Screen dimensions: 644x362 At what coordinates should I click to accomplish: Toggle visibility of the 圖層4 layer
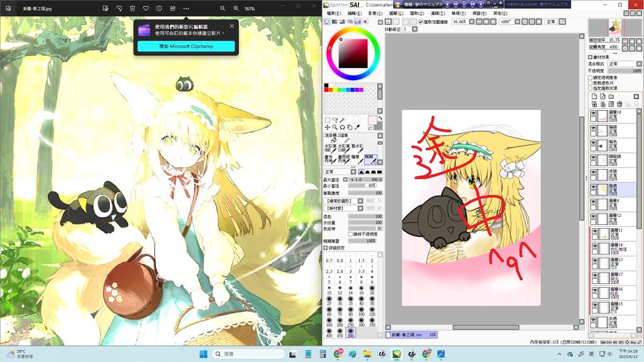point(593,202)
